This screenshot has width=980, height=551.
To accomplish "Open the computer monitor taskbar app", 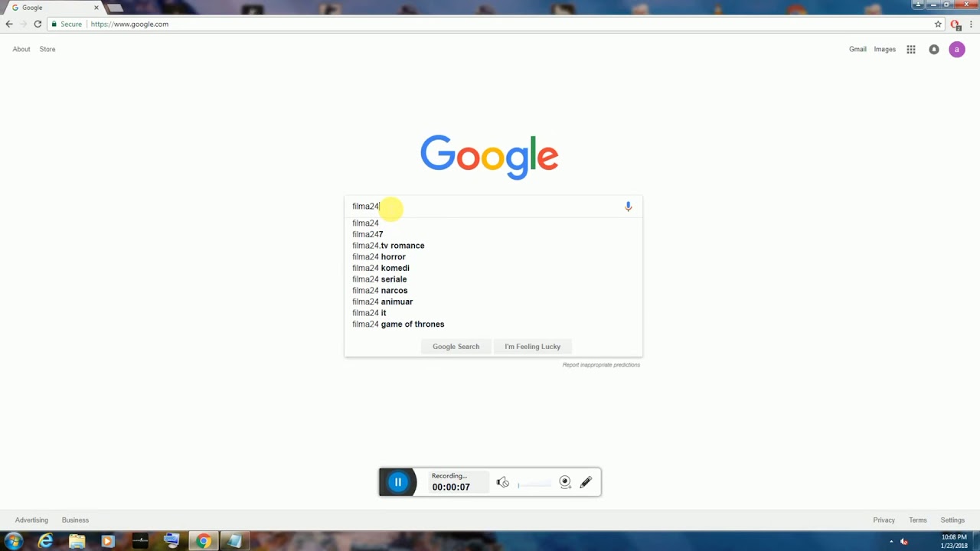I will (171, 541).
